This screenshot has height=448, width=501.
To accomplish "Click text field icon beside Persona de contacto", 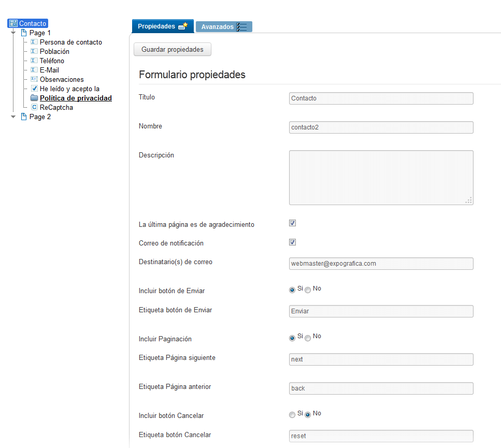I will coord(34,42).
